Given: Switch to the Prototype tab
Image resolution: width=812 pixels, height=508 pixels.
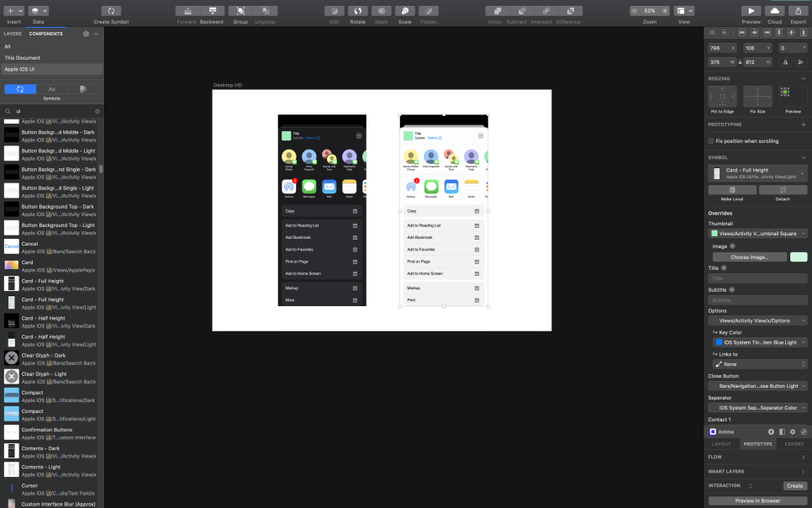Looking at the screenshot, I should pos(757,443).
